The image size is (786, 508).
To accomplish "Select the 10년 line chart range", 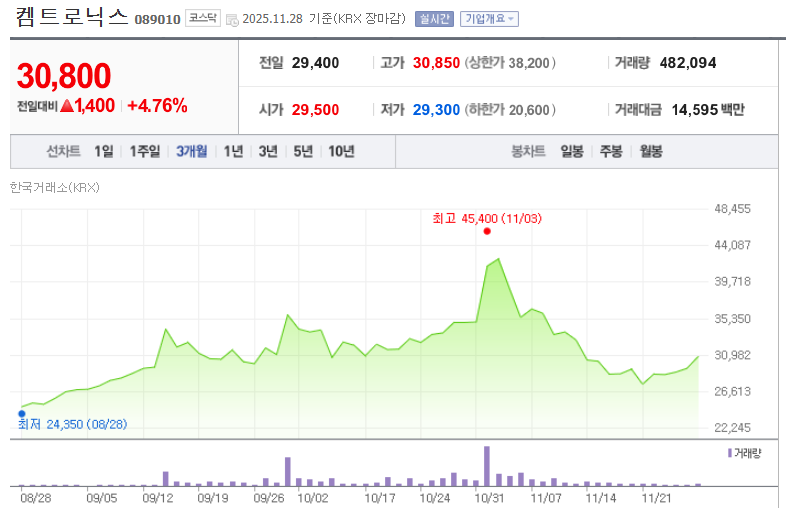I will 341,151.
